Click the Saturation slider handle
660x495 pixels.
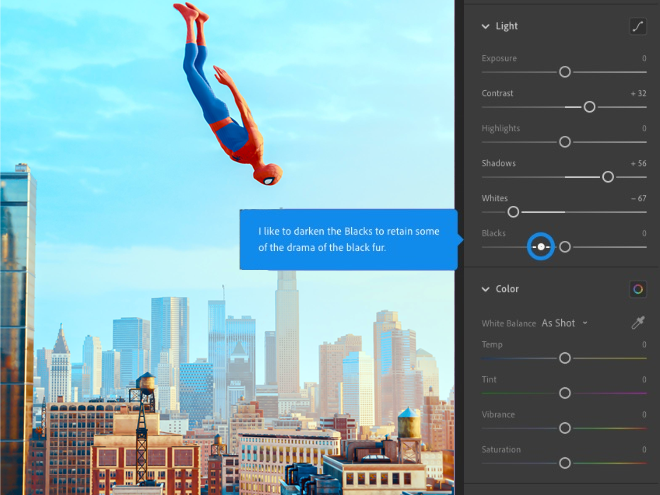[565, 463]
